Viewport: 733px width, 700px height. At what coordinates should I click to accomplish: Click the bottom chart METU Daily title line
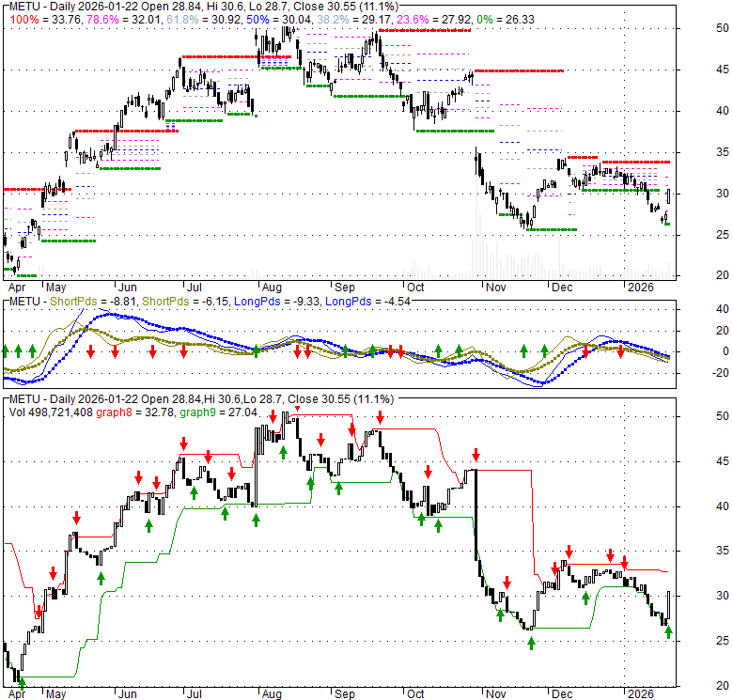[x=202, y=399]
